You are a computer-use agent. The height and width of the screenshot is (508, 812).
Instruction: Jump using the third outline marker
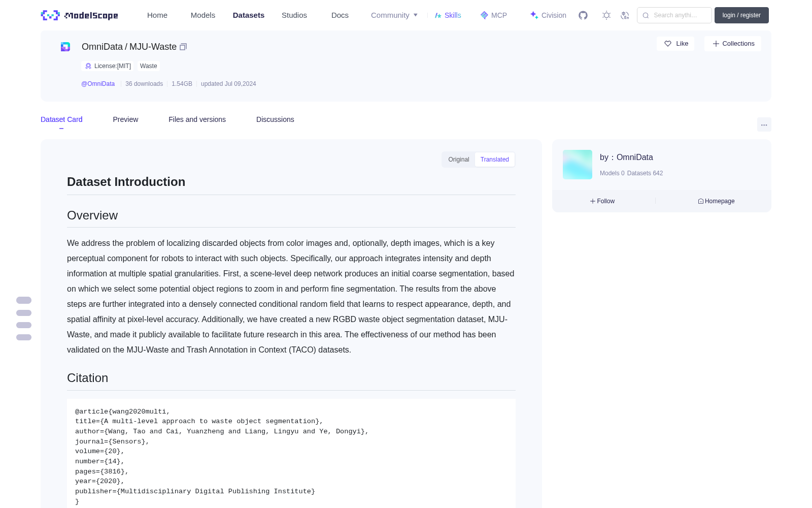[x=24, y=325]
